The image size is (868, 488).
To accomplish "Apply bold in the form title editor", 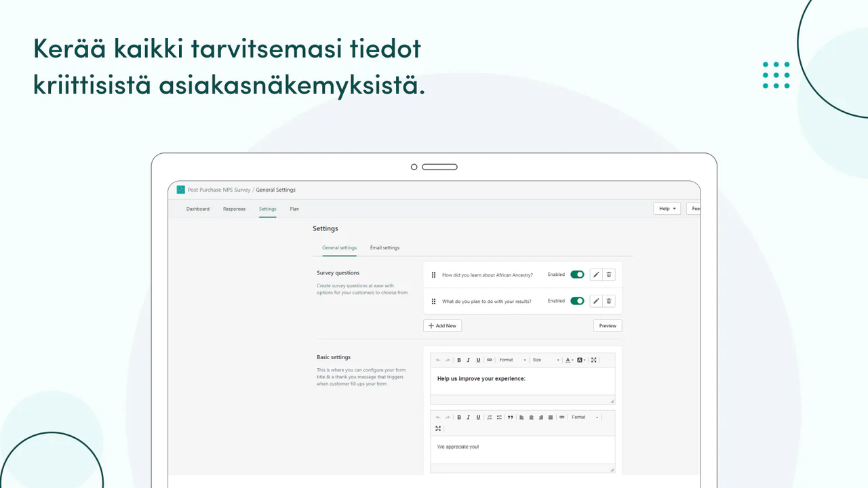I will click(x=459, y=360).
